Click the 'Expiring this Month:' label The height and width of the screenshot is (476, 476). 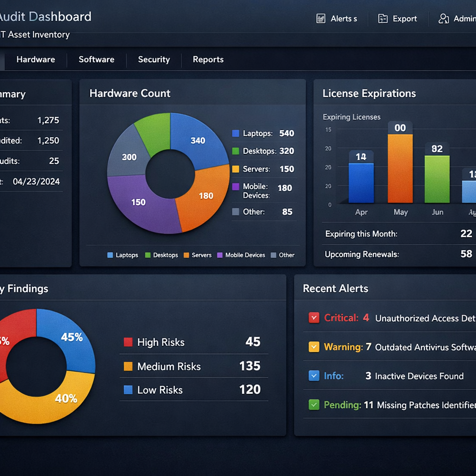361,234
